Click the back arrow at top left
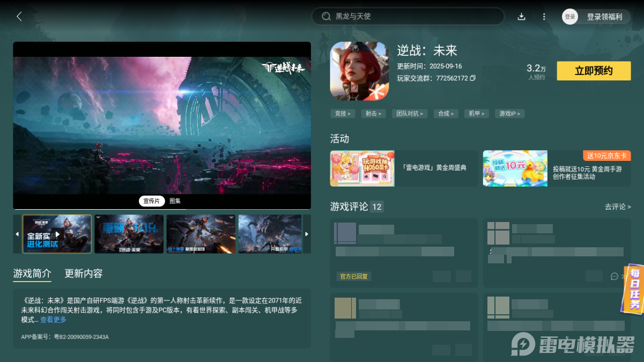The width and height of the screenshot is (644, 362). (19, 17)
